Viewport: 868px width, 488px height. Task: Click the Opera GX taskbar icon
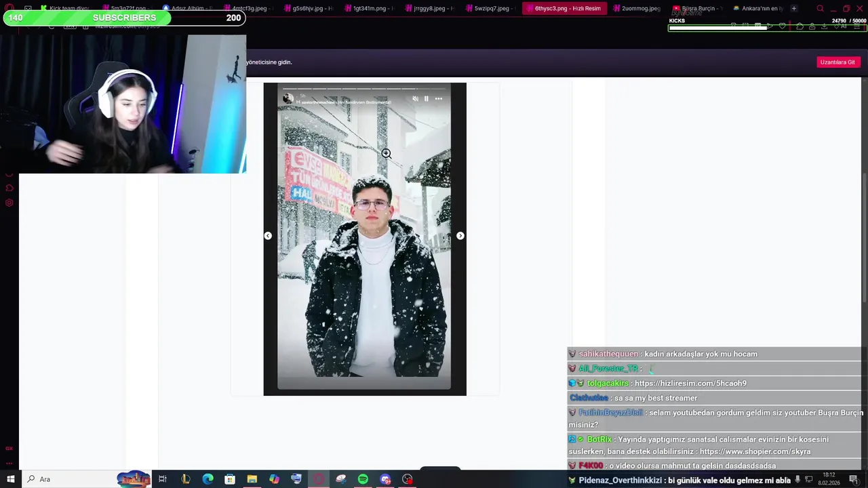[x=318, y=479]
